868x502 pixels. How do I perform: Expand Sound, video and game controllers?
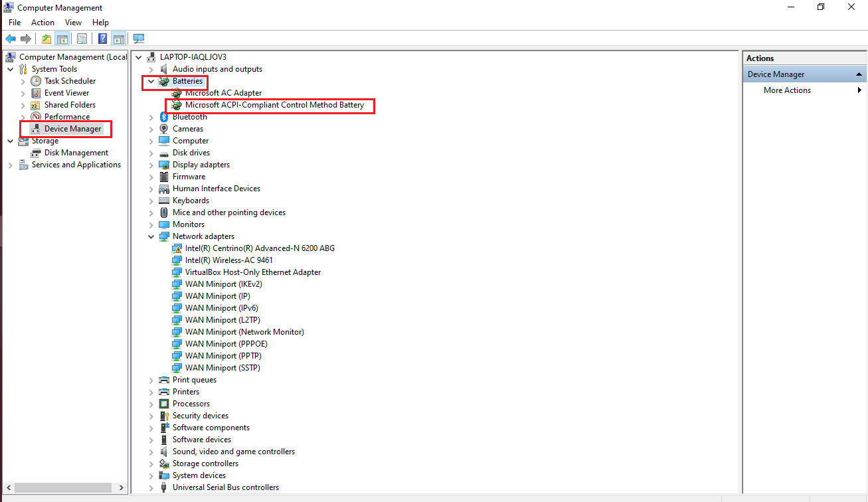(151, 452)
